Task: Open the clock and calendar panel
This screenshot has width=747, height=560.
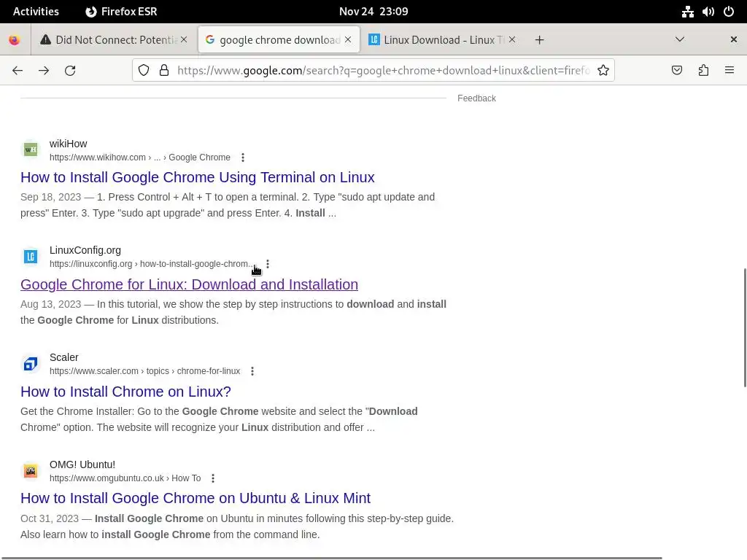Action: 373,12
